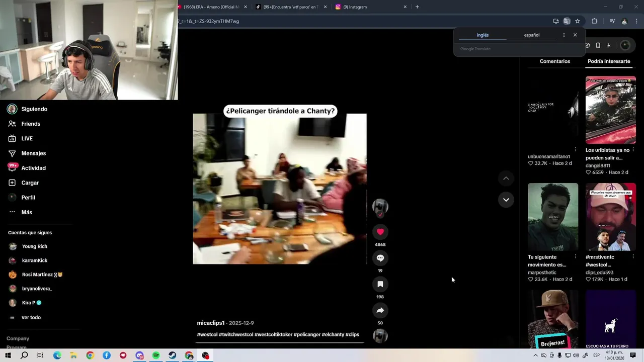Open options for #mrstiventc #westcol video
The width and height of the screenshot is (644, 362).
coord(633,256)
